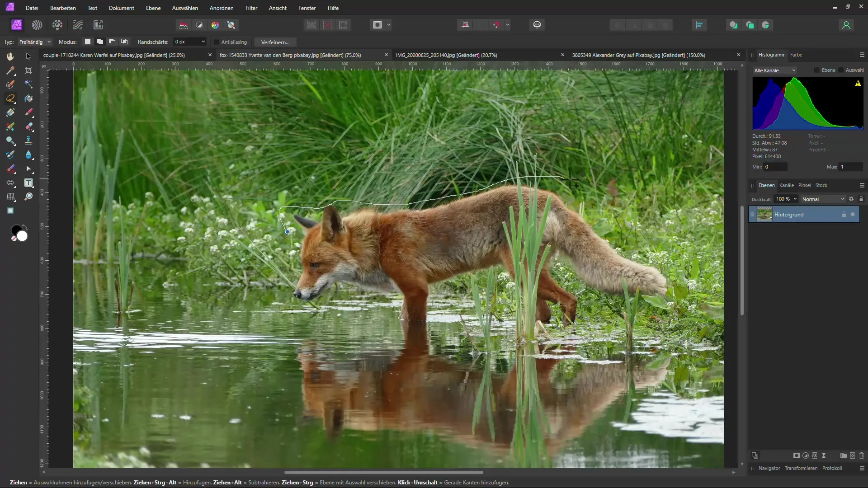Select the Mesh Warp grid tool
The image size is (868, 488).
click(10, 197)
